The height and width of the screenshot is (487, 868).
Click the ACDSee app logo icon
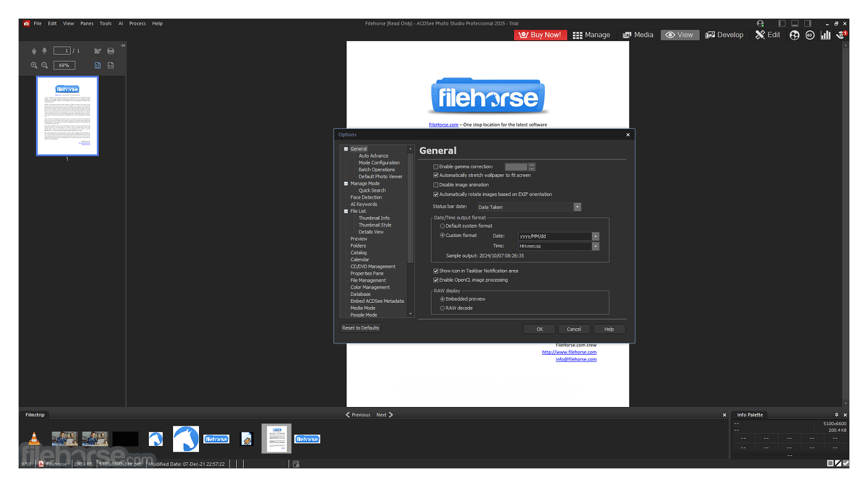coord(26,24)
